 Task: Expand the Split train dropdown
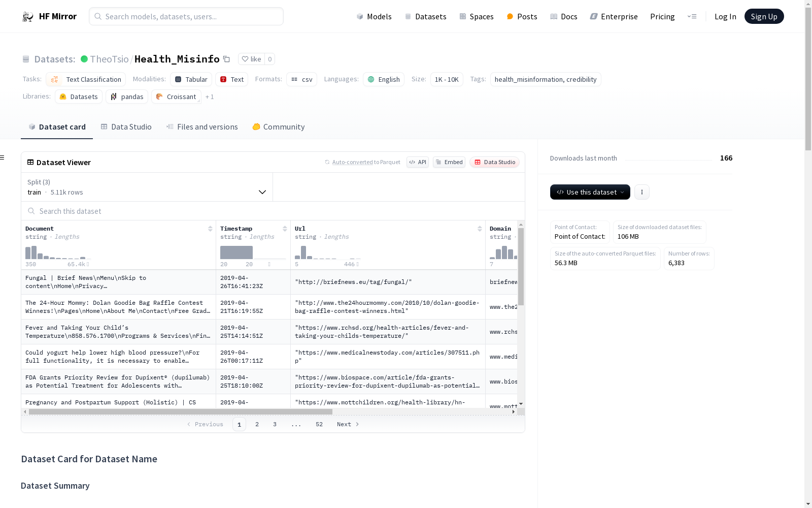click(147, 187)
